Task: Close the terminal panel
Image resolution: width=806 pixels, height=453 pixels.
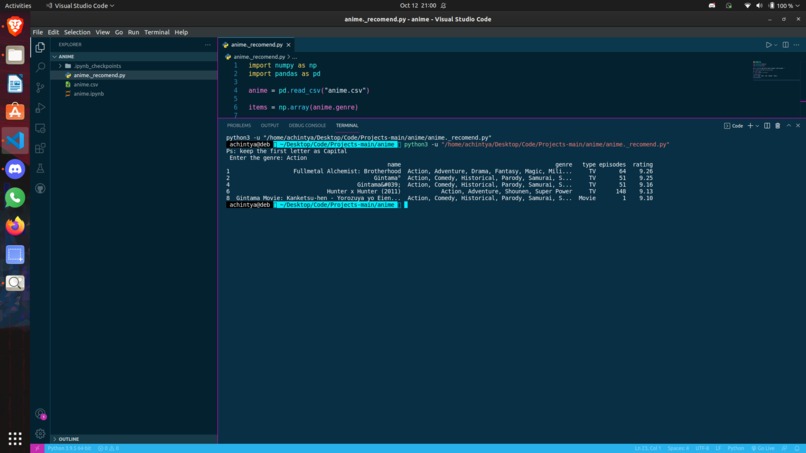Action: click(x=798, y=125)
